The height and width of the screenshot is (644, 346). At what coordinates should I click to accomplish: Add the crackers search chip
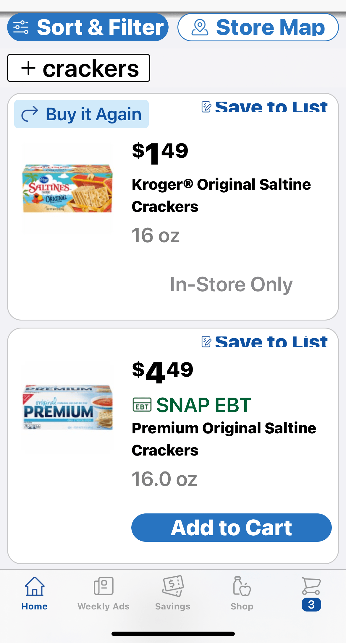point(79,68)
